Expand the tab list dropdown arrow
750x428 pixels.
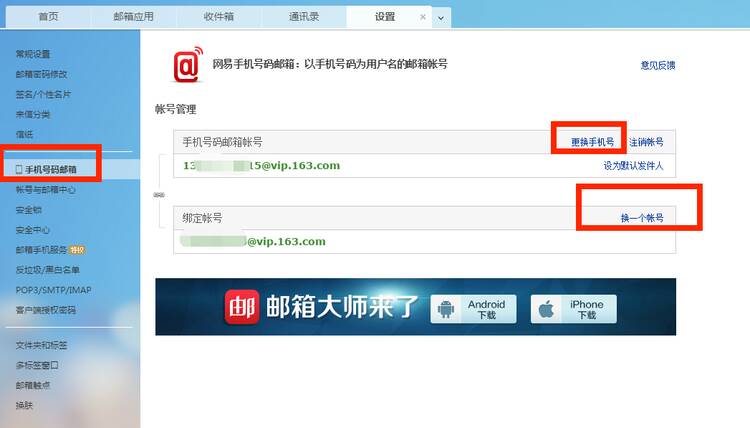coord(441,18)
